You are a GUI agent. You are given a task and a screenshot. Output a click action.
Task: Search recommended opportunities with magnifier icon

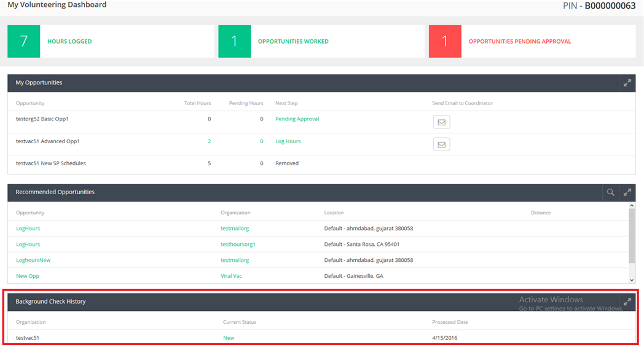611,192
